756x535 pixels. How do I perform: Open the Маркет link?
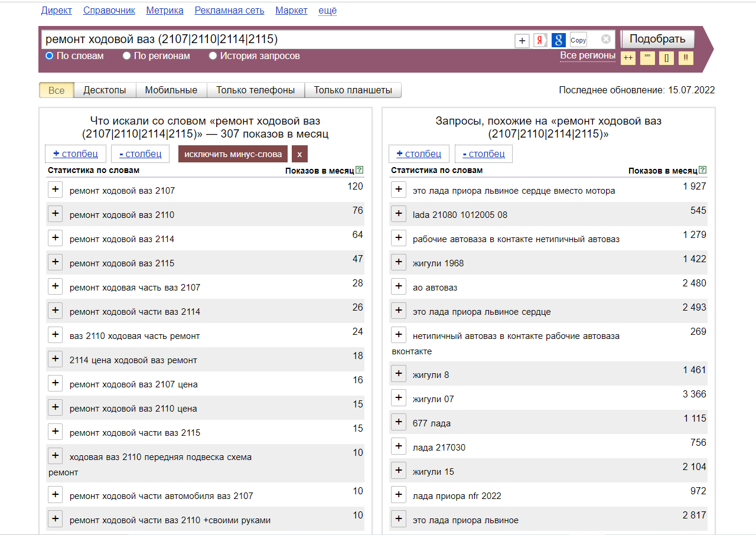pos(291,11)
